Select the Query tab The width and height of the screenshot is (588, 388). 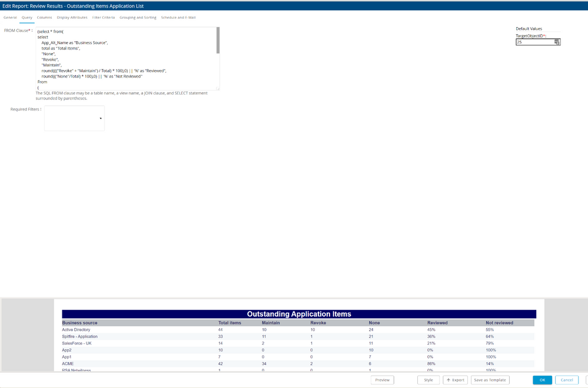click(27, 18)
